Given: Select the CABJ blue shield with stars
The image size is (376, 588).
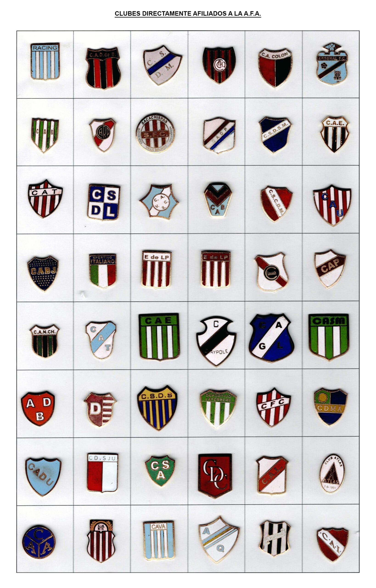Looking at the screenshot, I should 43,273.
